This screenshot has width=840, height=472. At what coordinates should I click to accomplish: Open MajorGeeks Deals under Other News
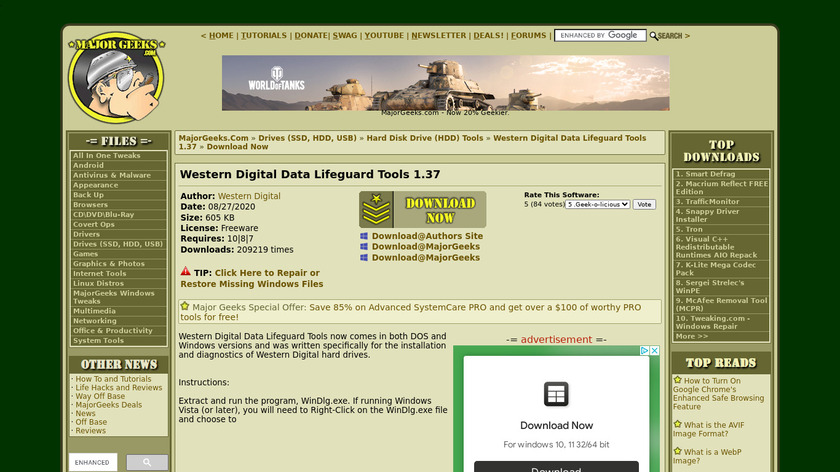tap(109, 404)
